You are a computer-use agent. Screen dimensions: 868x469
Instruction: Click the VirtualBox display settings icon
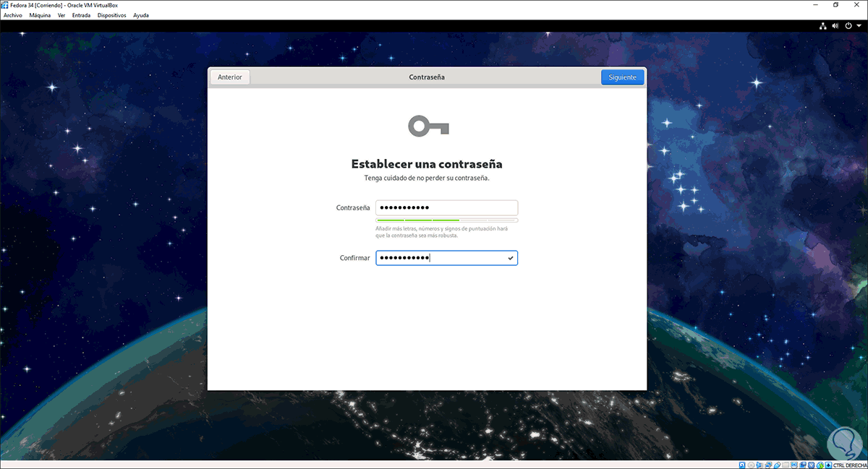point(793,465)
